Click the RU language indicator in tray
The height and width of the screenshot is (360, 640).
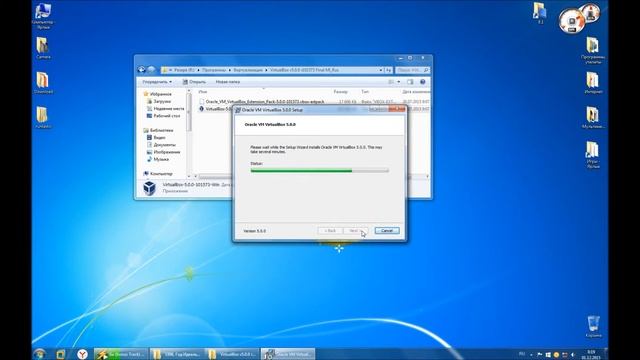[522, 354]
